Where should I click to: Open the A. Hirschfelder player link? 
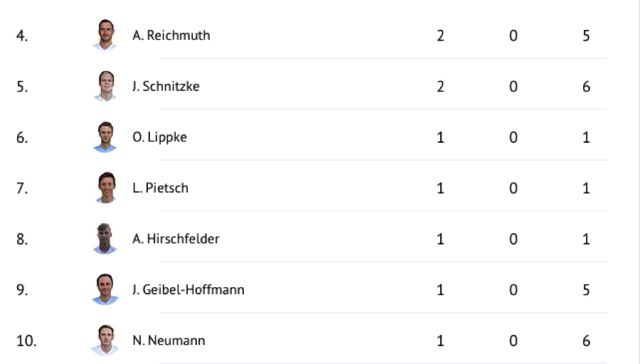(176, 239)
